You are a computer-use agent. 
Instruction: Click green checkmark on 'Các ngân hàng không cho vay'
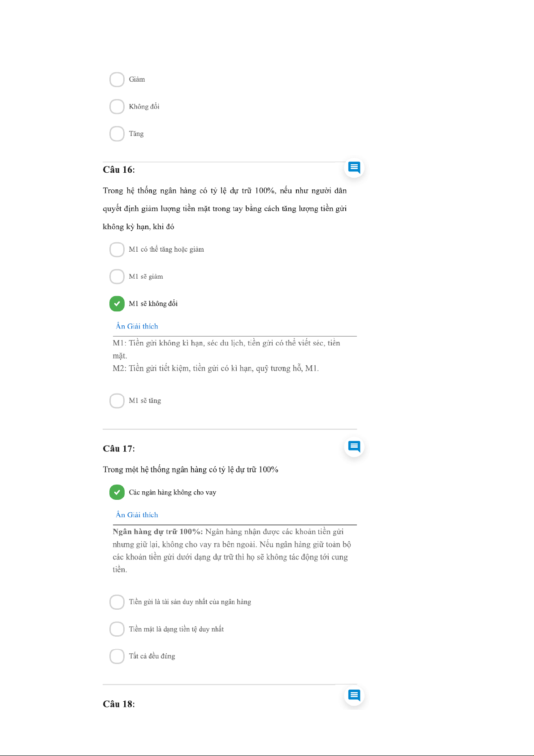tap(117, 492)
